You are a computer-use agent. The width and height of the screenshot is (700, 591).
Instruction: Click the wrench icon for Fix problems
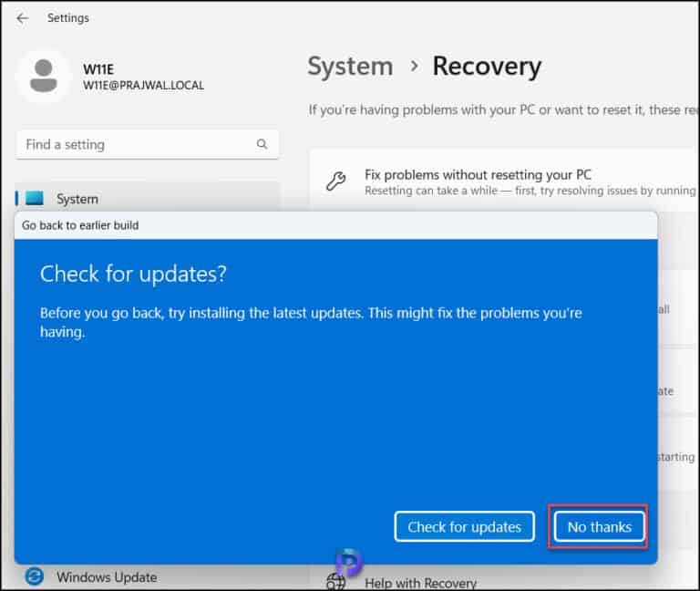(x=335, y=181)
